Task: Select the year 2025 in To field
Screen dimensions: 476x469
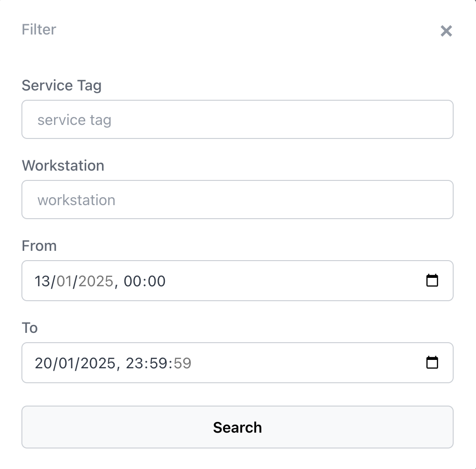Action: (x=97, y=363)
